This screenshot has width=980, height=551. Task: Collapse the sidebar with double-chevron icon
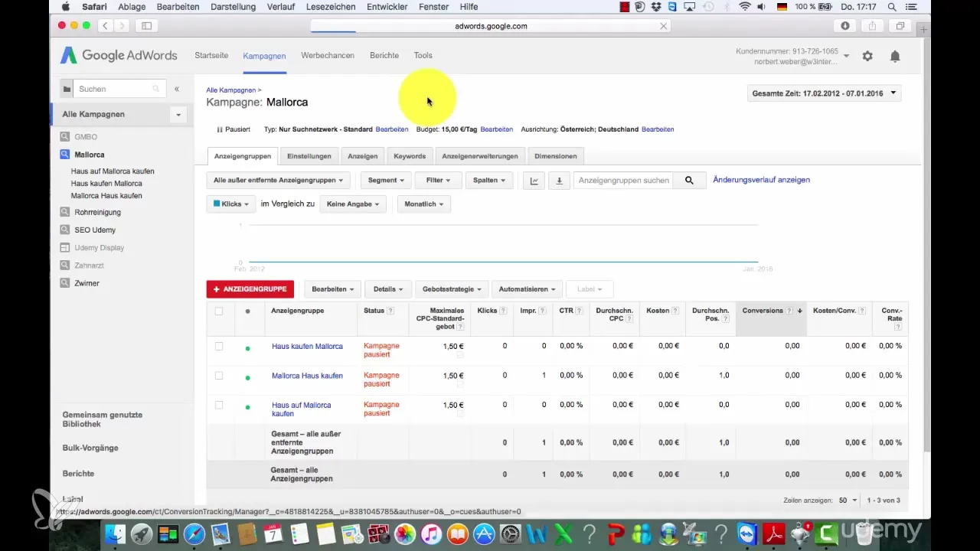tap(177, 89)
